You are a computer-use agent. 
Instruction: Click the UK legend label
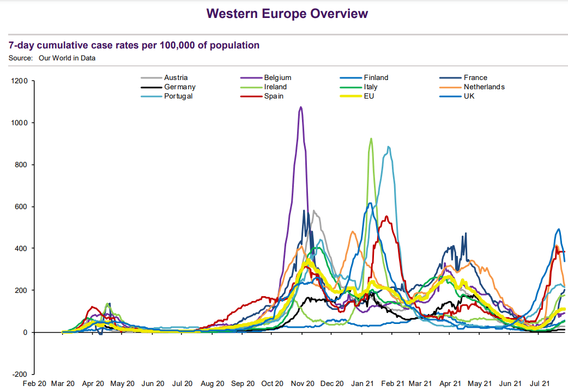tap(469, 96)
